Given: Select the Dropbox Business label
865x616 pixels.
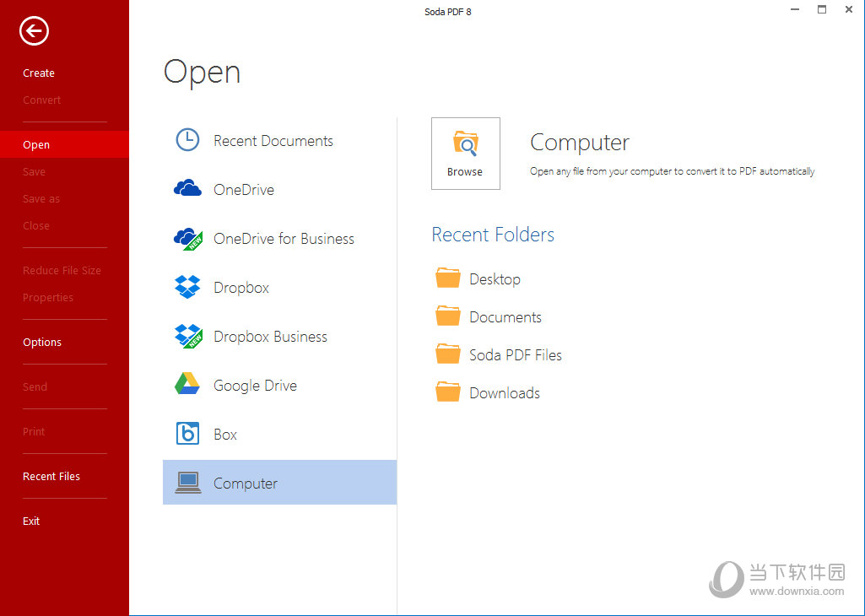Looking at the screenshot, I should [270, 337].
